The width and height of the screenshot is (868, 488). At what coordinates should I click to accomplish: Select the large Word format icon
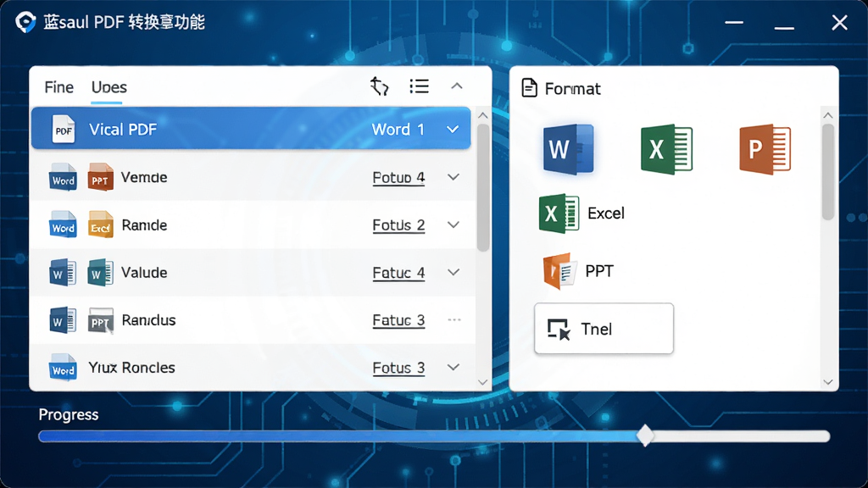pos(569,149)
